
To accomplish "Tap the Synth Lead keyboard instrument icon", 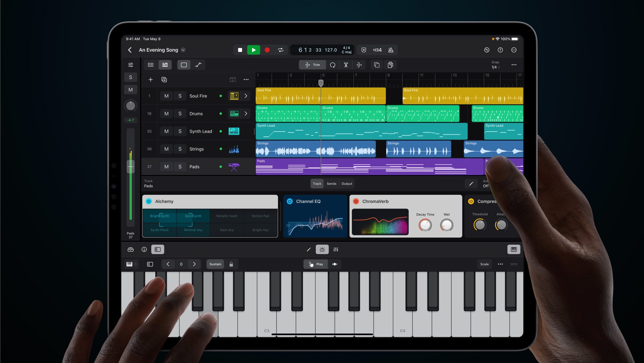I will pyautogui.click(x=234, y=131).
